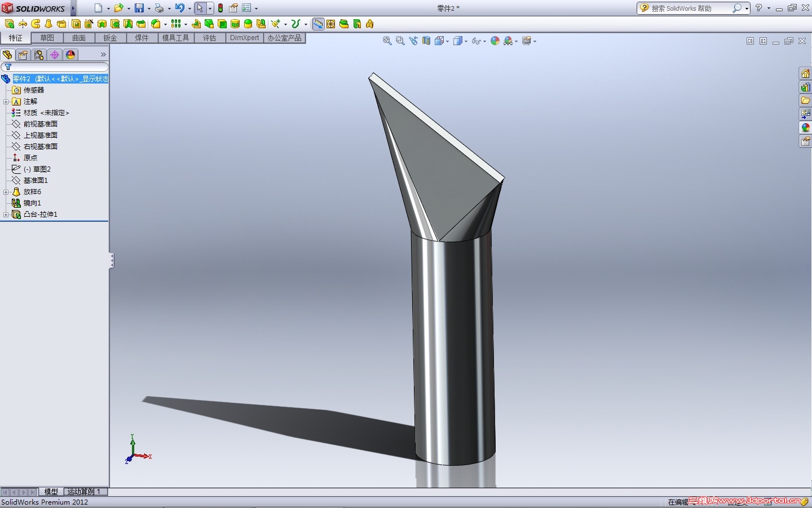Open the DimXpert ribbon tab
812x508 pixels.
[245, 38]
